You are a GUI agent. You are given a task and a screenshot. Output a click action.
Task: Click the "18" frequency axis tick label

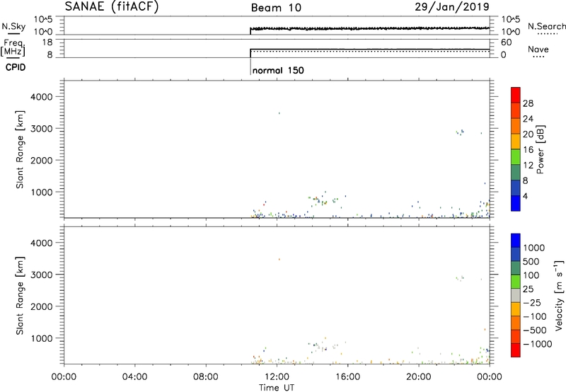tap(47, 42)
